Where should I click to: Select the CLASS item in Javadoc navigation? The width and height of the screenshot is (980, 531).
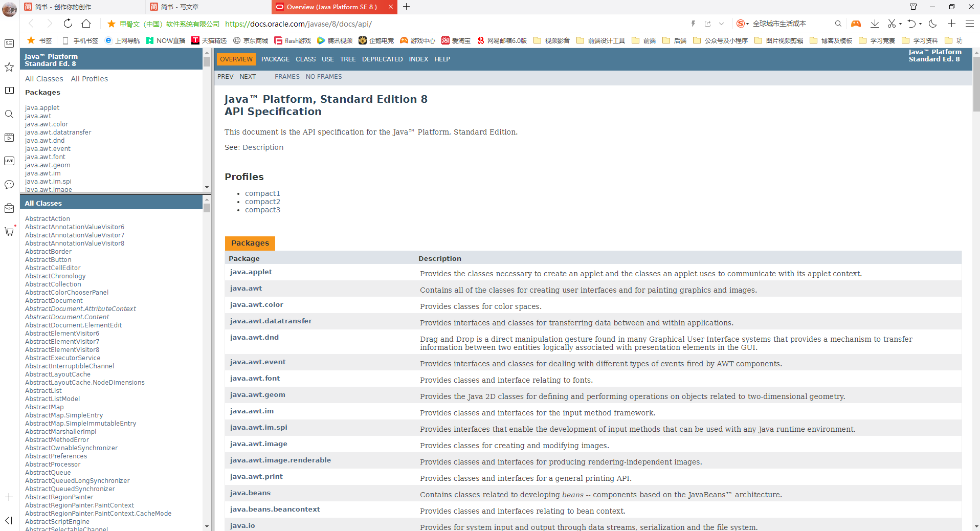tap(305, 59)
